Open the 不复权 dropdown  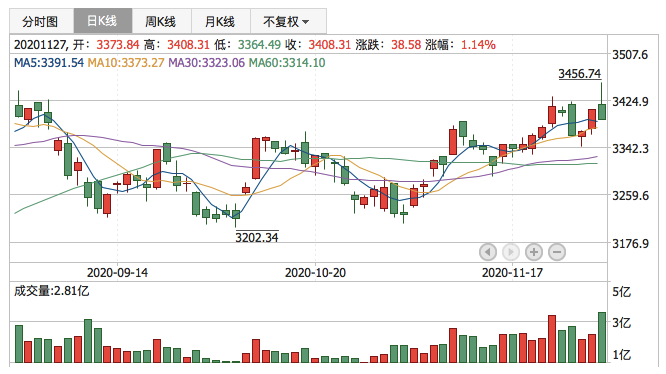click(x=288, y=21)
